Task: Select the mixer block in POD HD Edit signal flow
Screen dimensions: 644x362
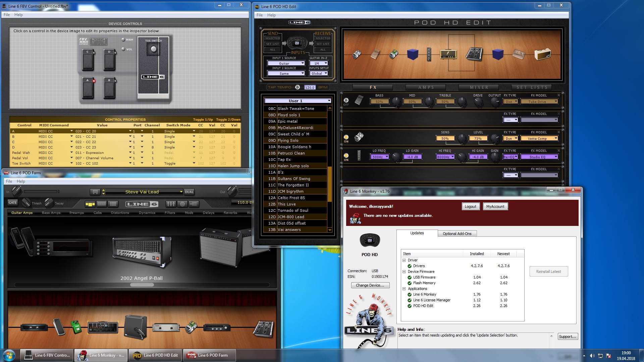Action: (474, 54)
